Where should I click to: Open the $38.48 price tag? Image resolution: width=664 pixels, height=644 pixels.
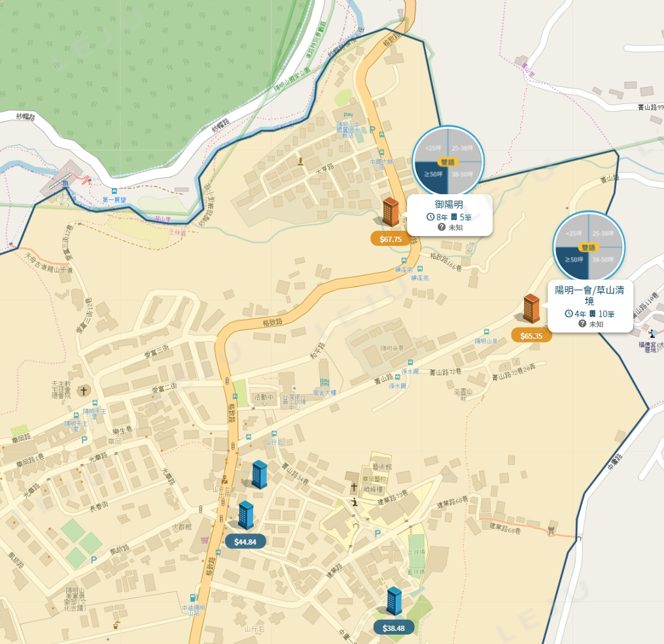click(x=393, y=628)
